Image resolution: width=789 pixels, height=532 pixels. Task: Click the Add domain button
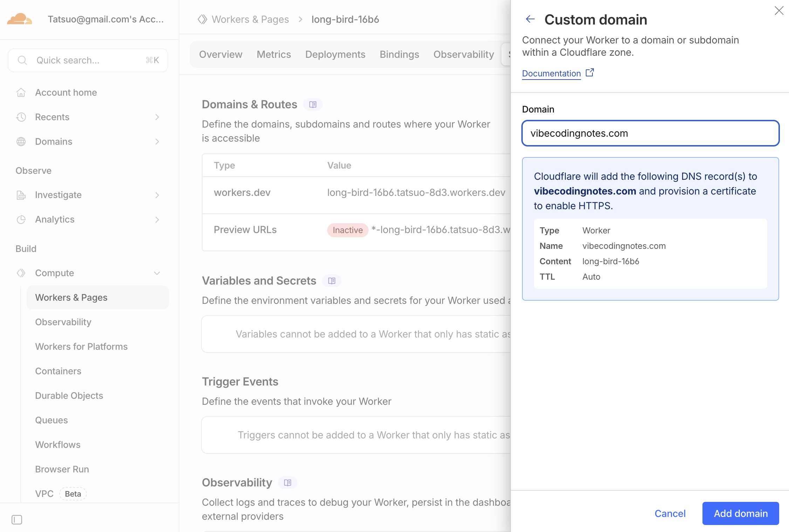(x=741, y=513)
